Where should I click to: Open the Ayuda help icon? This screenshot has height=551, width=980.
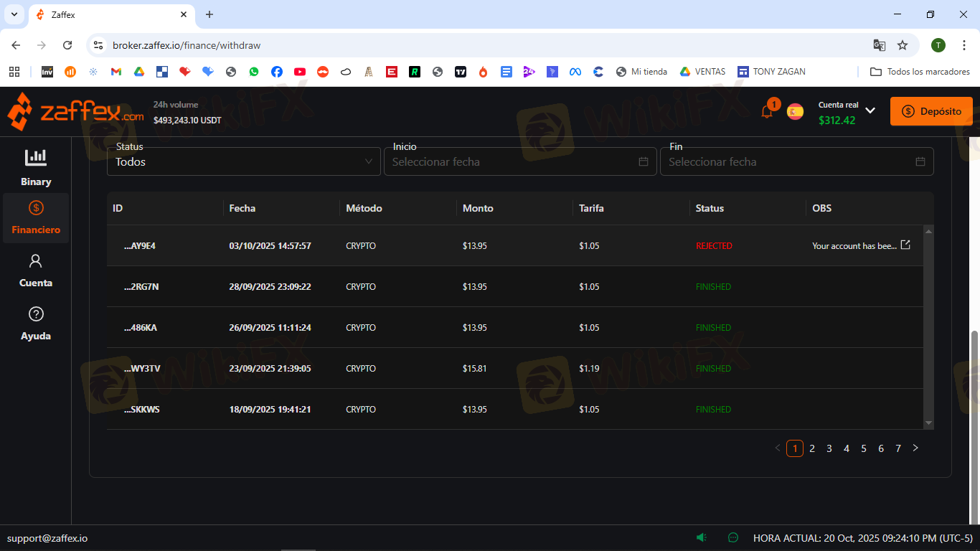click(x=36, y=314)
